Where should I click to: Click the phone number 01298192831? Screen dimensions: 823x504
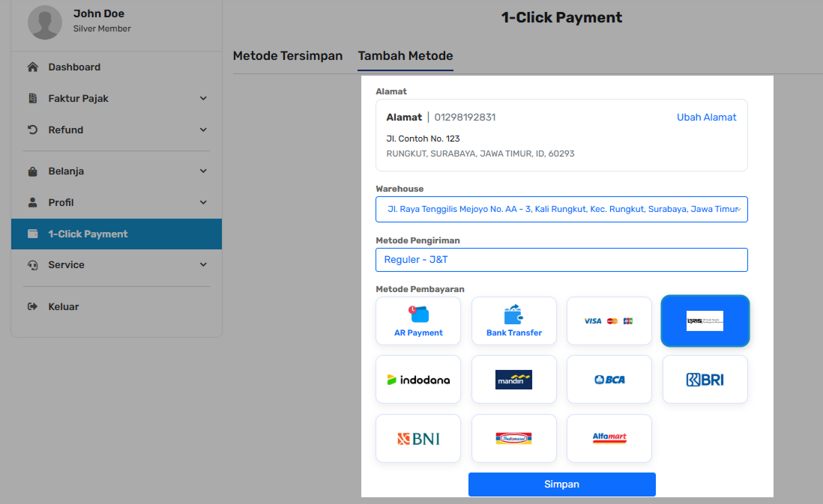[465, 117]
